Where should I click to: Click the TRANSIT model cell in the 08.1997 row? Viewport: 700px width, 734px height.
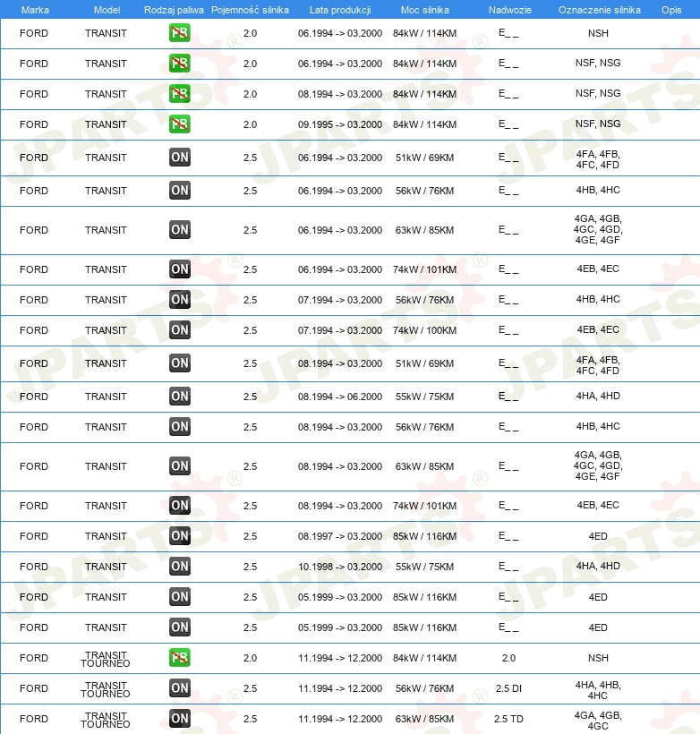coord(106,536)
